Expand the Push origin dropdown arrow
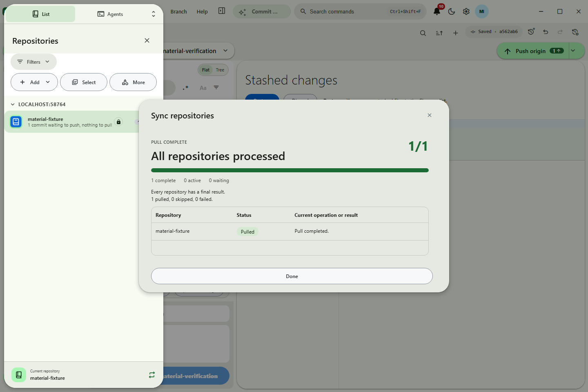Screen dimensions: 588x392 pos(573,51)
